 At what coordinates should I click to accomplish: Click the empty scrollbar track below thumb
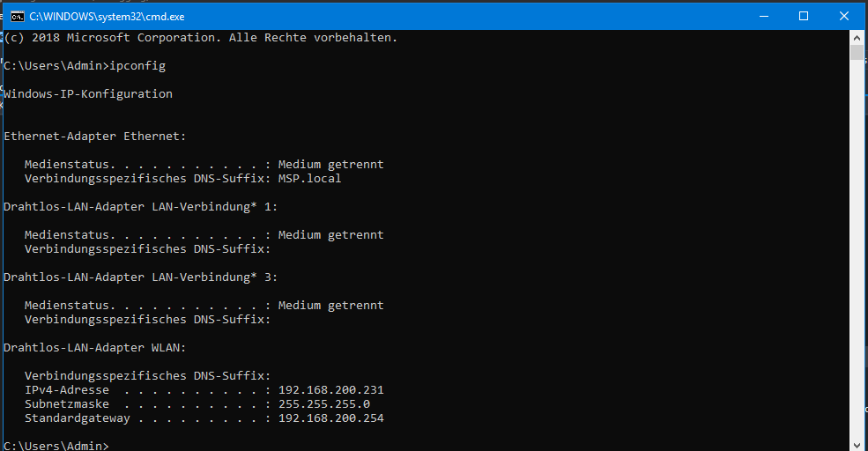[857, 249]
